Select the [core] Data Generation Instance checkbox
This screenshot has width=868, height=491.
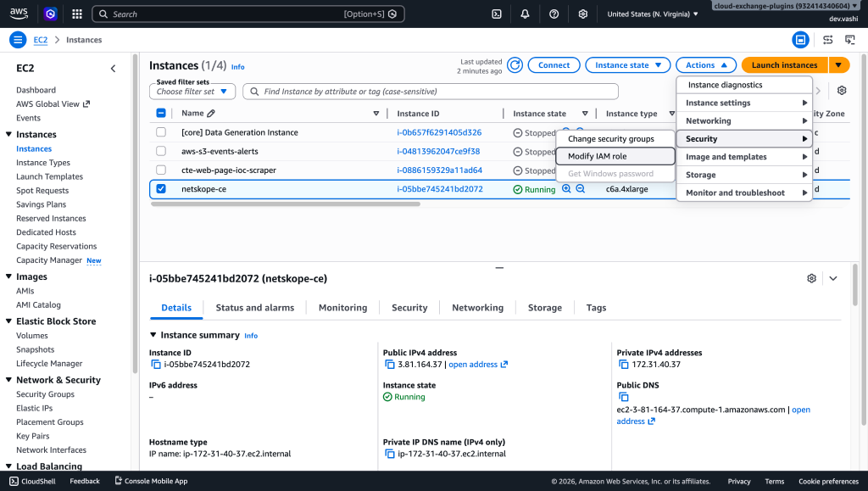[161, 132]
